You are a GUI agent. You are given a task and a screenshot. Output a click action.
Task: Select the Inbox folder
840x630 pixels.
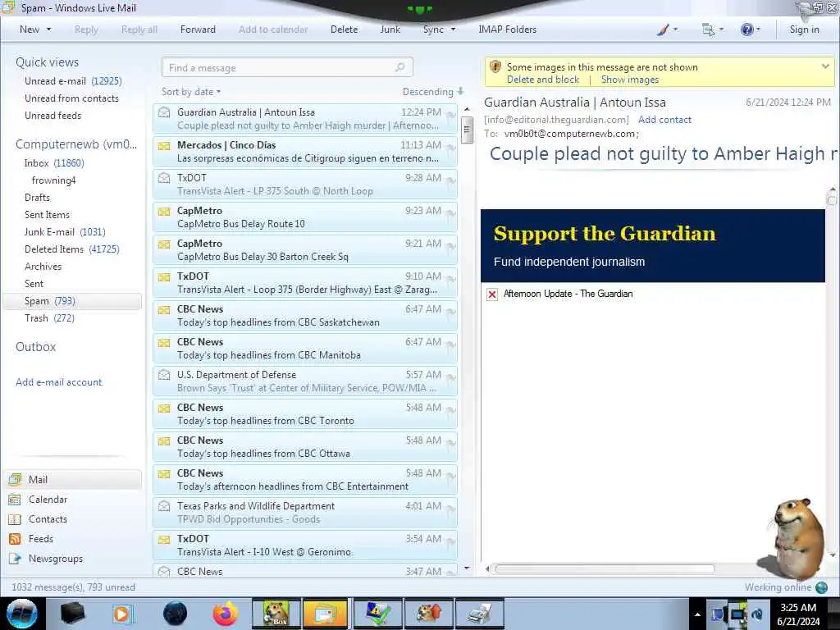(54, 163)
